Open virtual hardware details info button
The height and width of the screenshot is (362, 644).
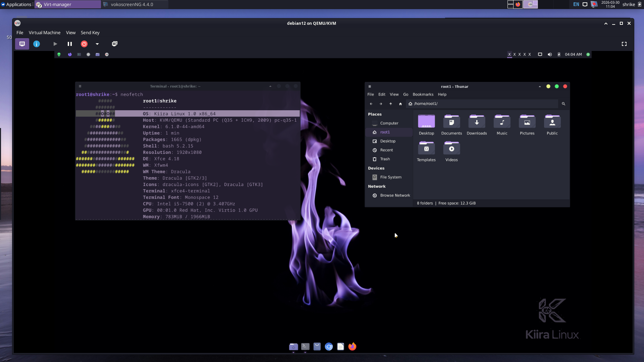click(37, 44)
